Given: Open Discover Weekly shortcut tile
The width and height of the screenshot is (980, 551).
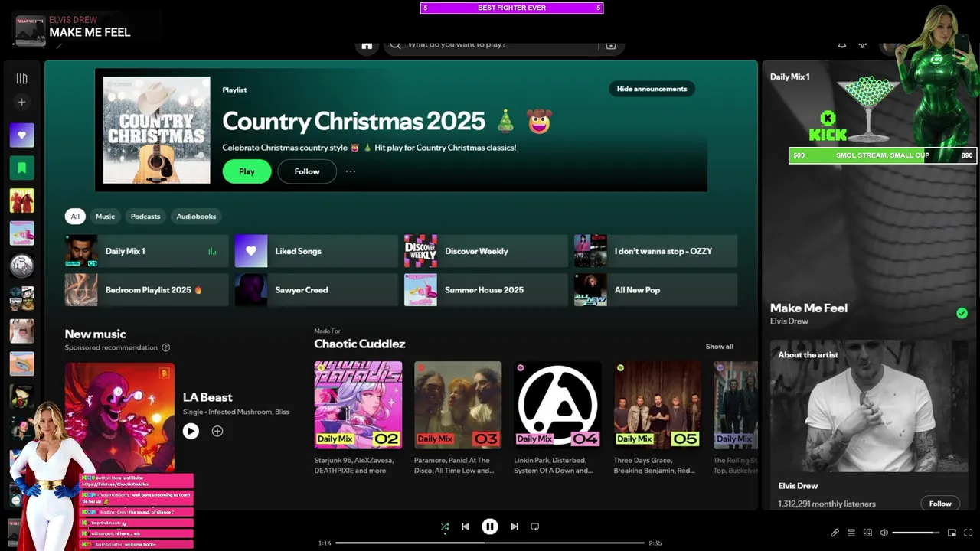Looking at the screenshot, I should (486, 251).
